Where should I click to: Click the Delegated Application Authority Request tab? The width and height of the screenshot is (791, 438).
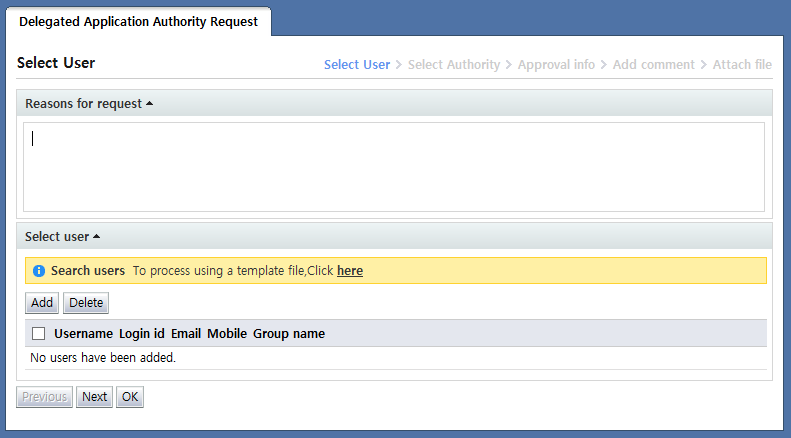click(x=138, y=21)
